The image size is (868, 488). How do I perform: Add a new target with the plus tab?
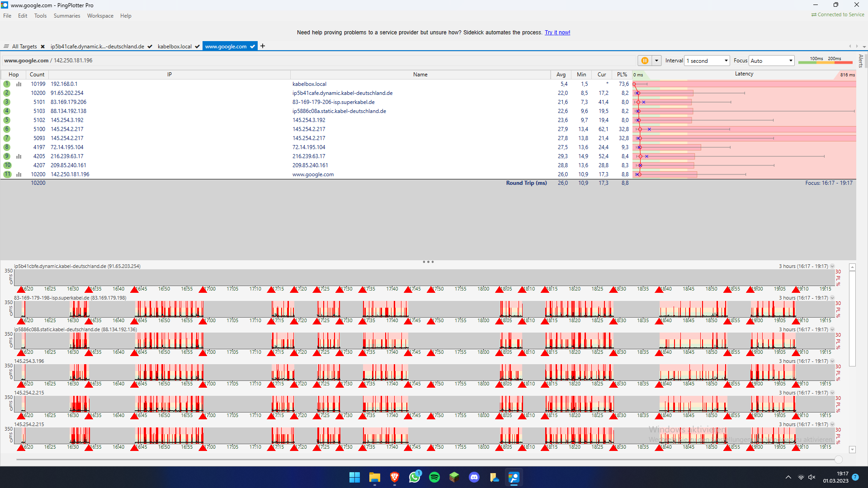tap(262, 46)
